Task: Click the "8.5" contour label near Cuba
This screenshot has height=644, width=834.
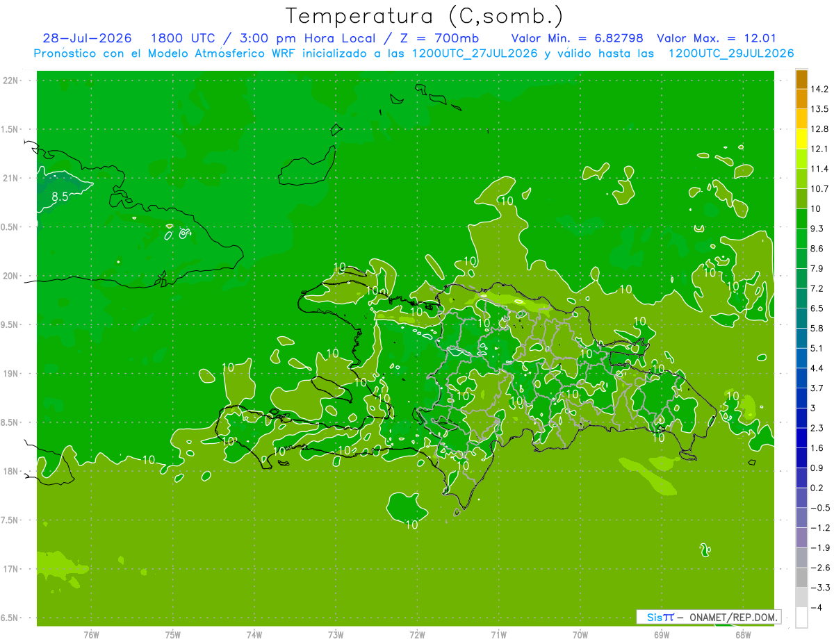Action: 60,197
